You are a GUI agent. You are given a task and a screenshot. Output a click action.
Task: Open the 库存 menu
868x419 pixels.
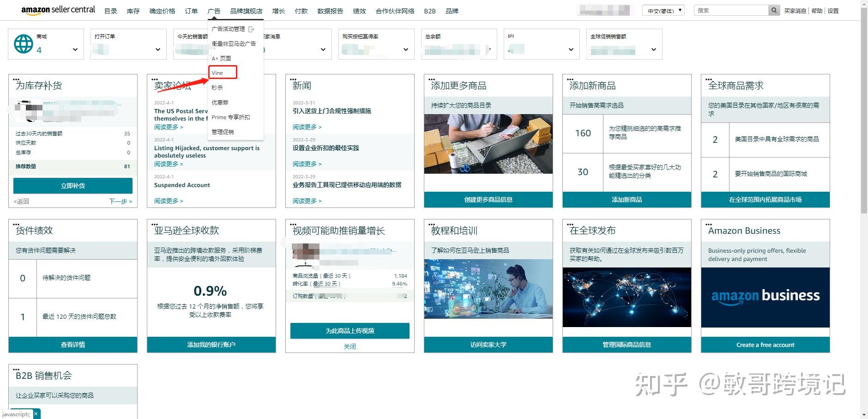pyautogui.click(x=133, y=11)
